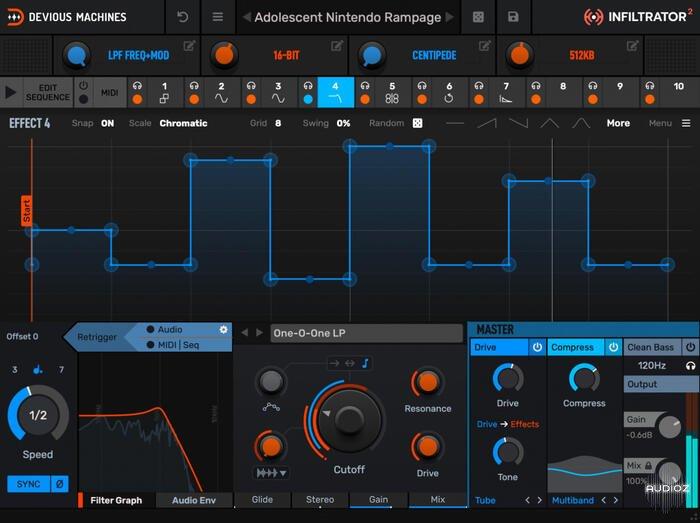Open the Mix tab
700x523 pixels.
tap(438, 500)
